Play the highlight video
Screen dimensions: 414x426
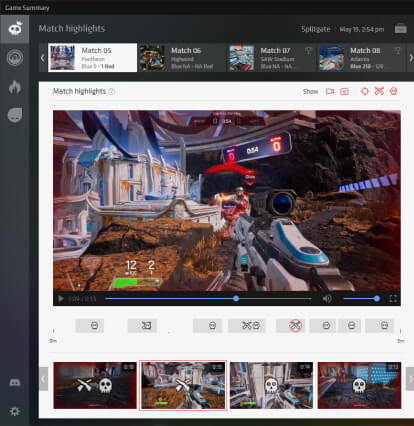61,298
